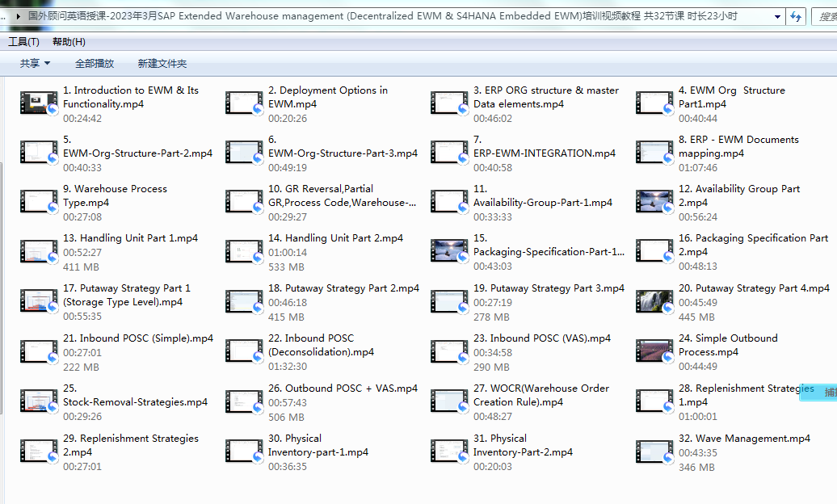The image size is (837, 504).
Task: Select icon of 8. ERP - EWM Documents mapping.mp4
Action: coord(654,152)
